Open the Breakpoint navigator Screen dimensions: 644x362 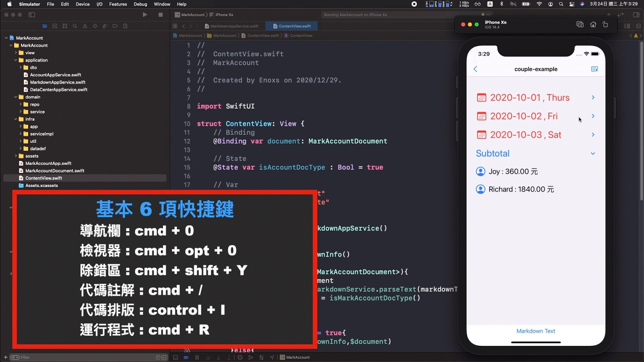[x=115, y=26]
